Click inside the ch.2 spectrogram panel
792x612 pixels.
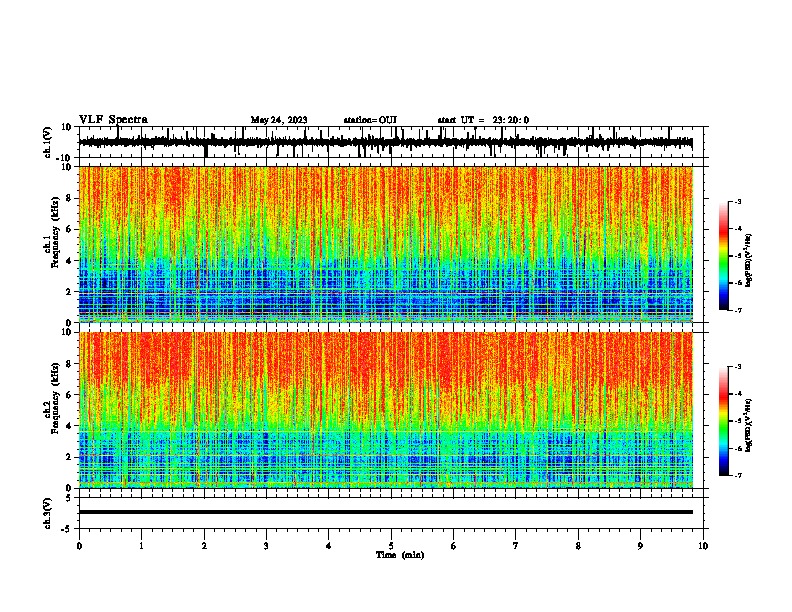pos(386,410)
